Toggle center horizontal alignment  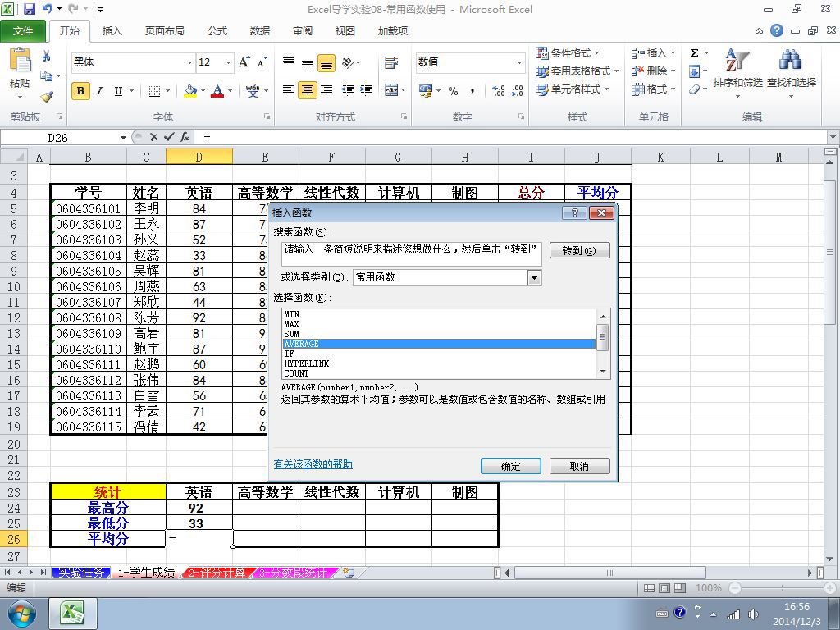[x=307, y=90]
